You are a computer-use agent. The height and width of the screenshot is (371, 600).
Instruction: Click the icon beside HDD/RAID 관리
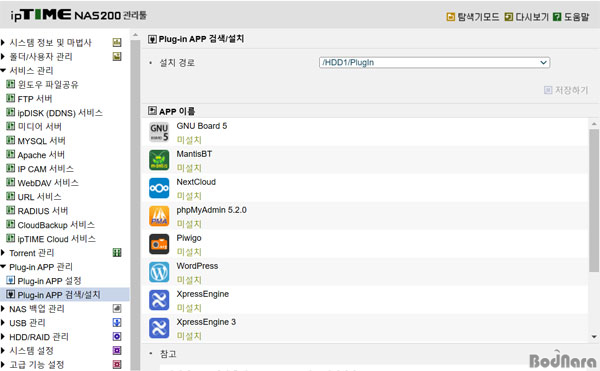[x=117, y=337]
